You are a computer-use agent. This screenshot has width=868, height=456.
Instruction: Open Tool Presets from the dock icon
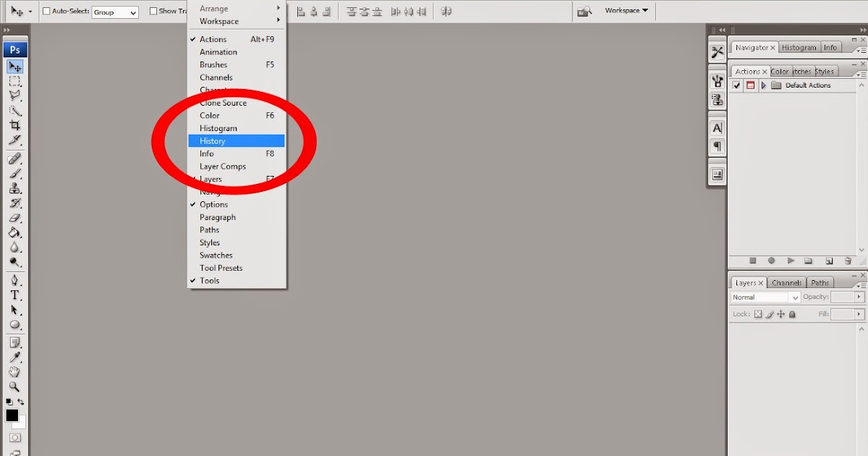(x=717, y=52)
